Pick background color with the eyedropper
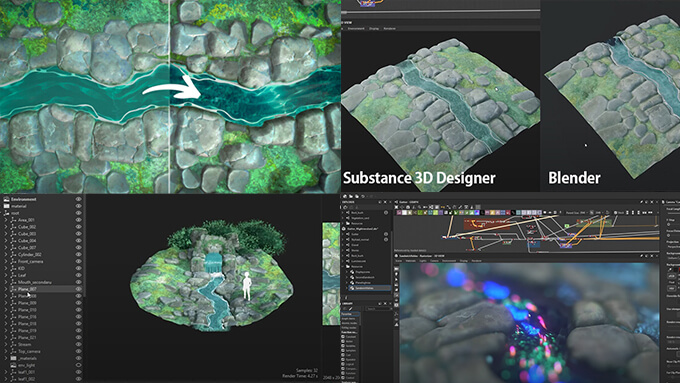Viewport: 680px width, 383px height. pyautogui.click(x=670, y=270)
